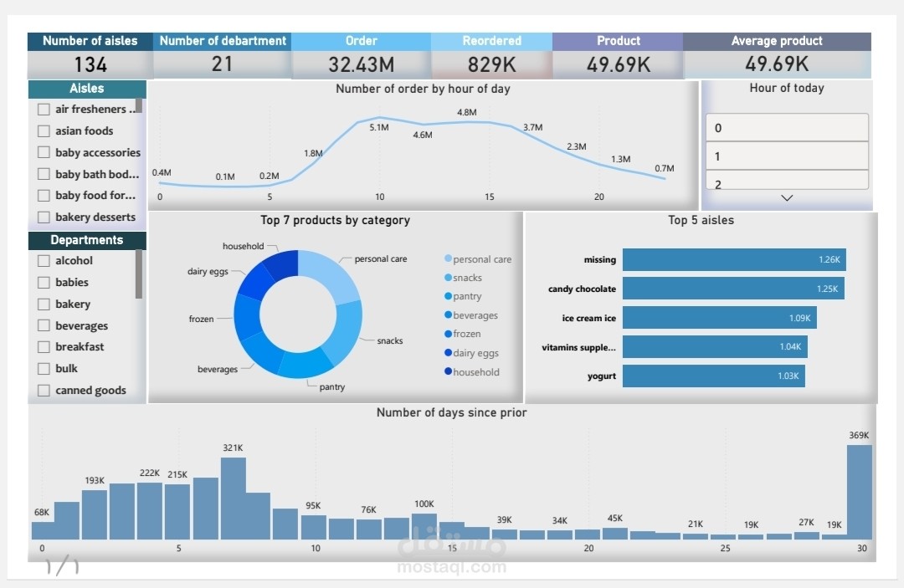Image resolution: width=904 pixels, height=588 pixels.
Task: Click the household donut label
Action: click(244, 246)
